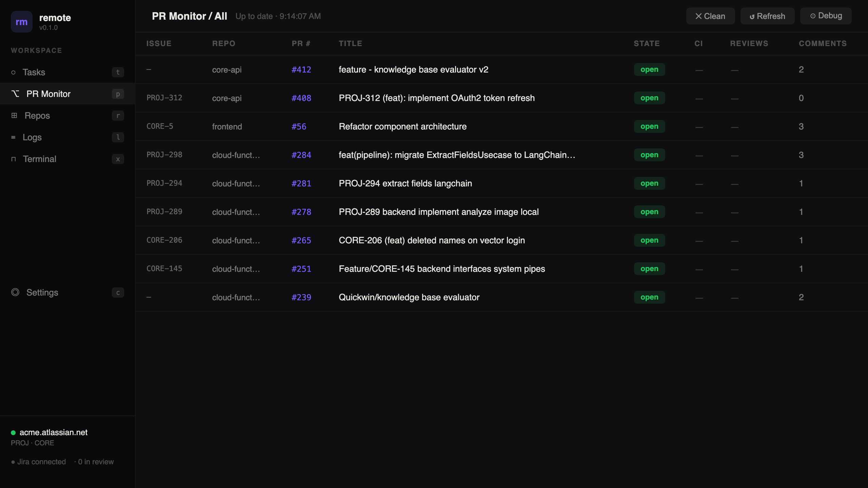Screen dimensions: 868x488
Task: Click the PR Monitor / All breadcrumb
Action: 189,16
